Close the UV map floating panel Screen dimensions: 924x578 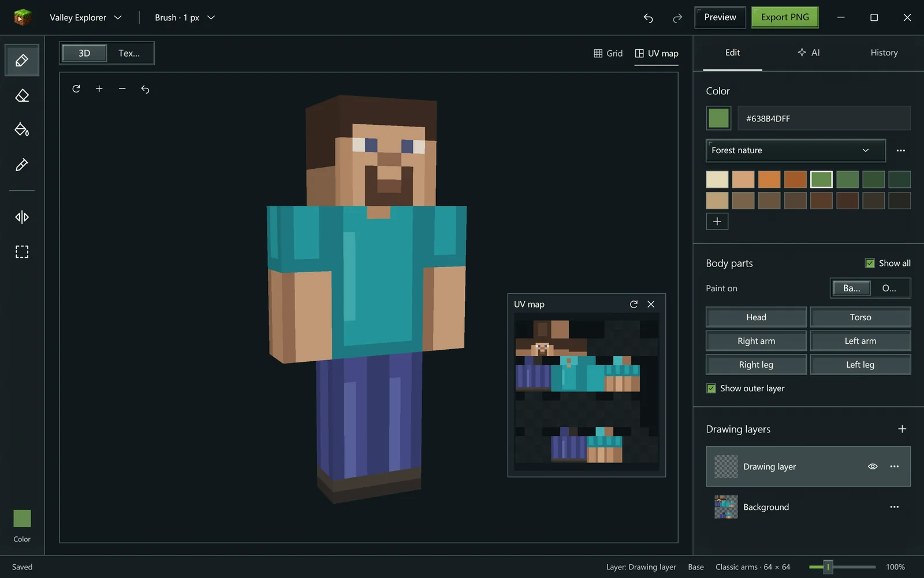[651, 304]
